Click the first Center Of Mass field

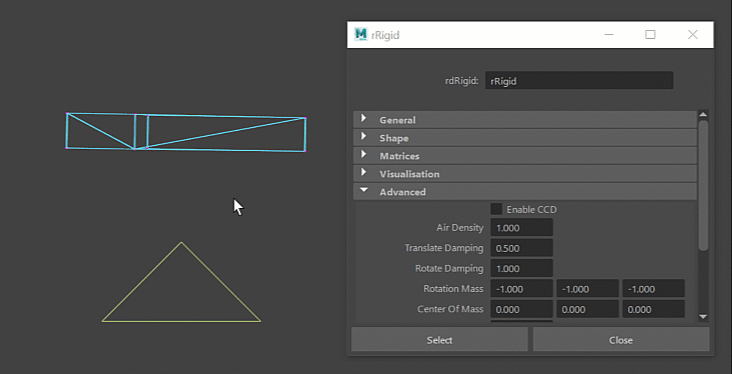tap(521, 309)
